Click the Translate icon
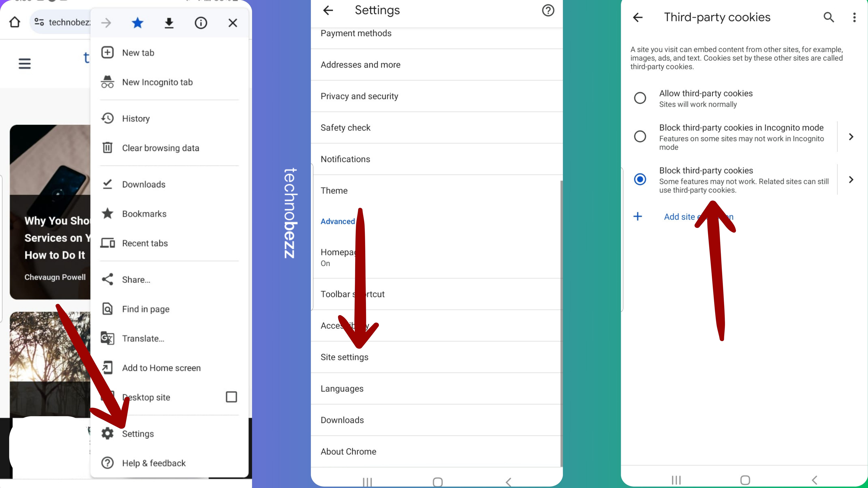The image size is (868, 488). [x=107, y=338]
